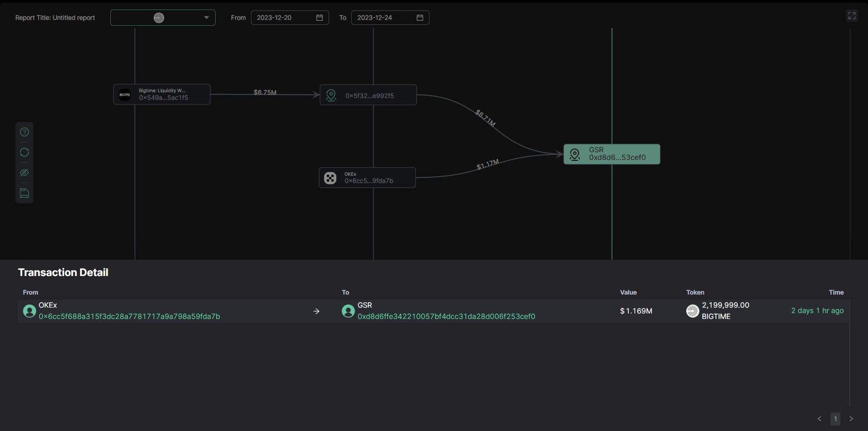The height and width of the screenshot is (431, 868).
Task: Click the pin icon on GSR node
Action: click(x=575, y=155)
